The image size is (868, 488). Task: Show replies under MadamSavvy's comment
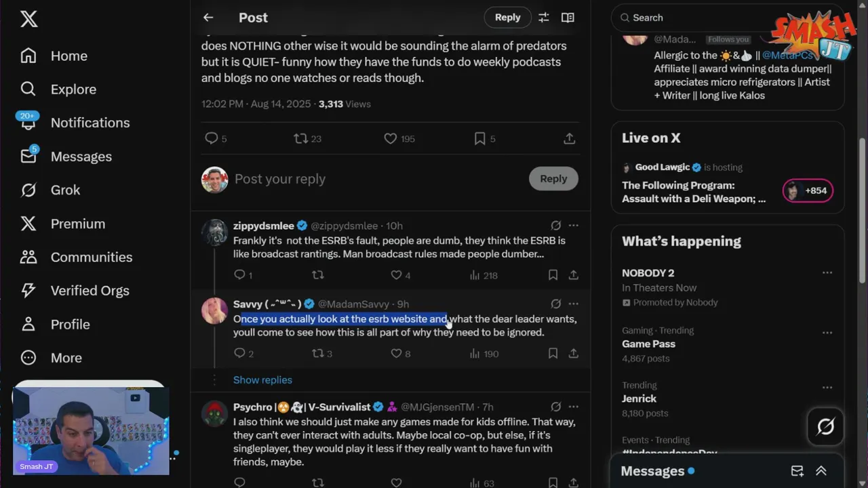262,380
